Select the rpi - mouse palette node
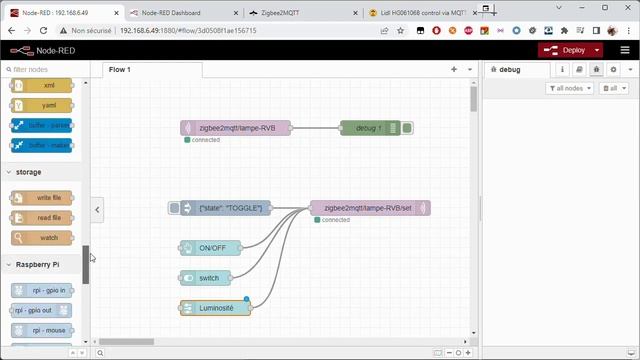The image size is (640, 360). tap(42, 330)
